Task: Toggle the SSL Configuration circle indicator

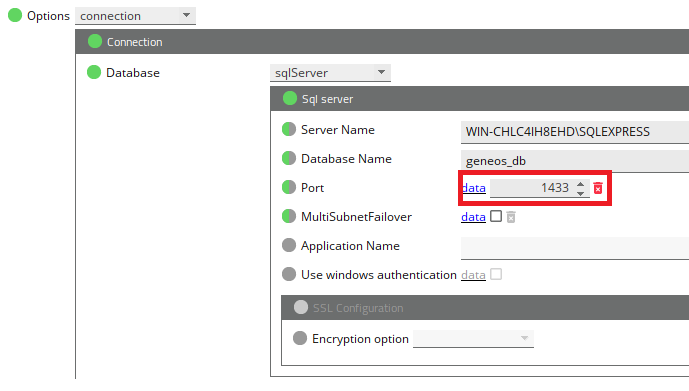Action: [x=301, y=308]
